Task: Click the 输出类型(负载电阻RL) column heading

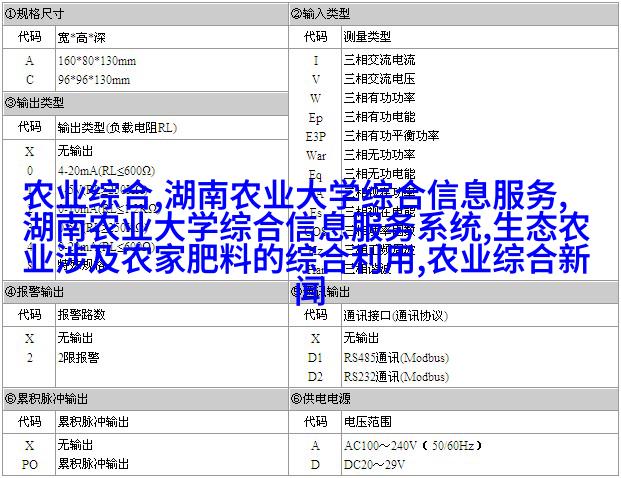Action: click(x=117, y=128)
